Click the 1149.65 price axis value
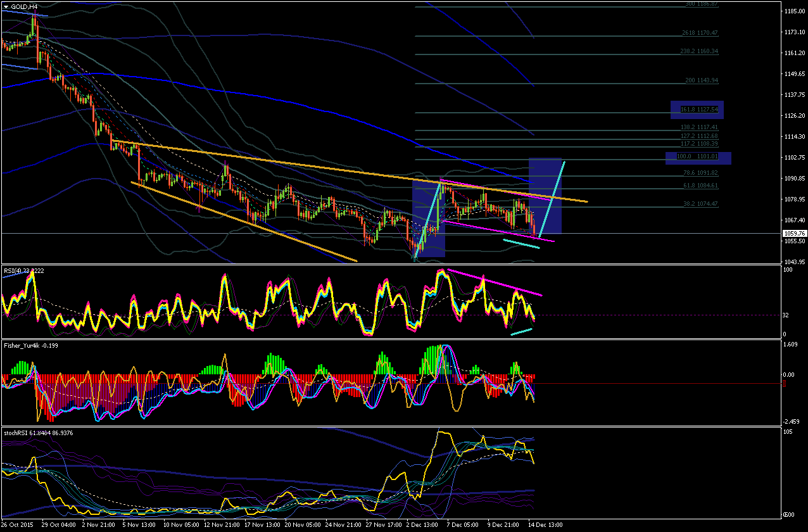Screen dimensions: 808x532 793,74
